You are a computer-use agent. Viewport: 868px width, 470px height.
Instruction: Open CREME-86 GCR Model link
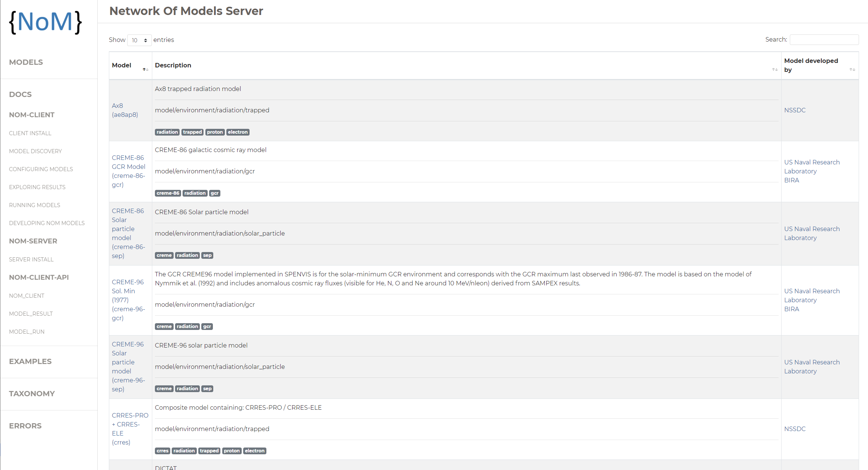[128, 171]
